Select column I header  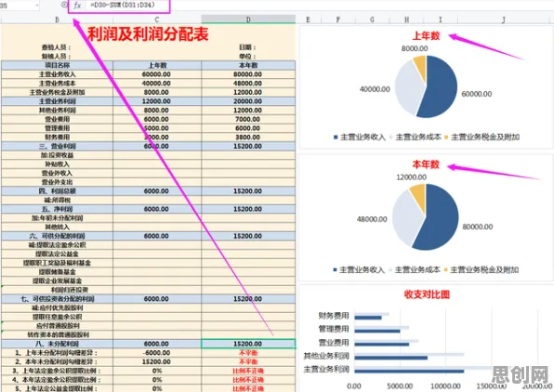[x=441, y=20]
